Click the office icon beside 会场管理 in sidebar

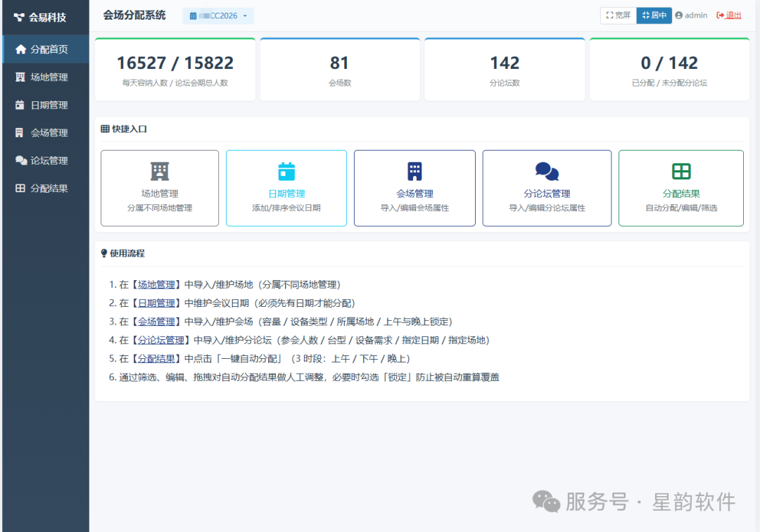pos(20,132)
